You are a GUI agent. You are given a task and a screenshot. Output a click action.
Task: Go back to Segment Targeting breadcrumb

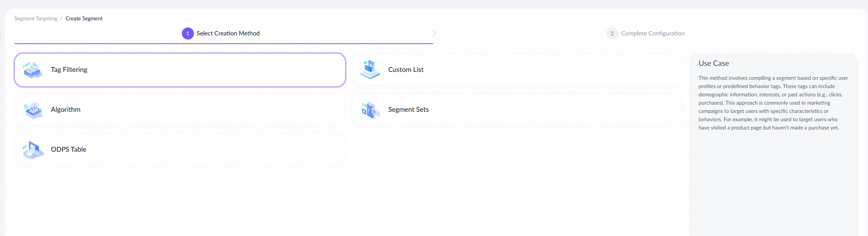pyautogui.click(x=36, y=18)
